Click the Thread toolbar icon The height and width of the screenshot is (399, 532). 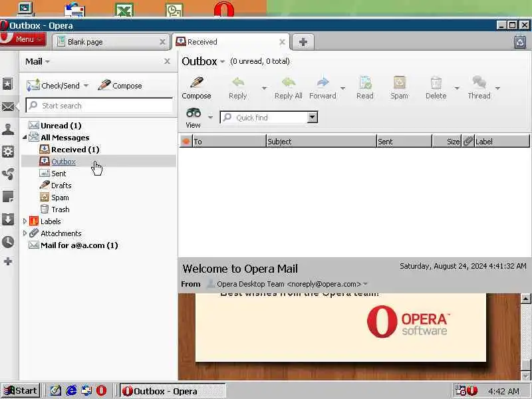pyautogui.click(x=479, y=88)
